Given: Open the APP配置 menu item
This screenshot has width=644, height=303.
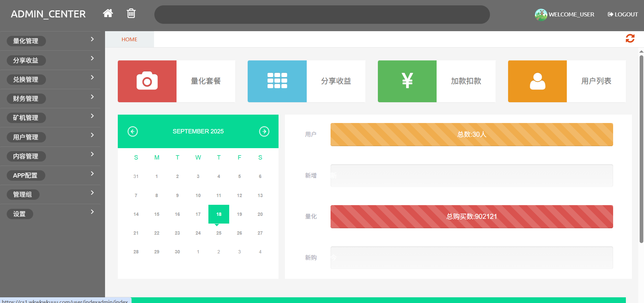Looking at the screenshot, I should [50, 175].
